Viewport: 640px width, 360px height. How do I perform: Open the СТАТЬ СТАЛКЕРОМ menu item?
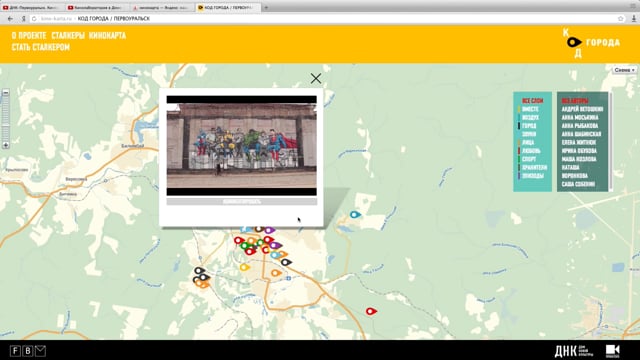pos(41,47)
